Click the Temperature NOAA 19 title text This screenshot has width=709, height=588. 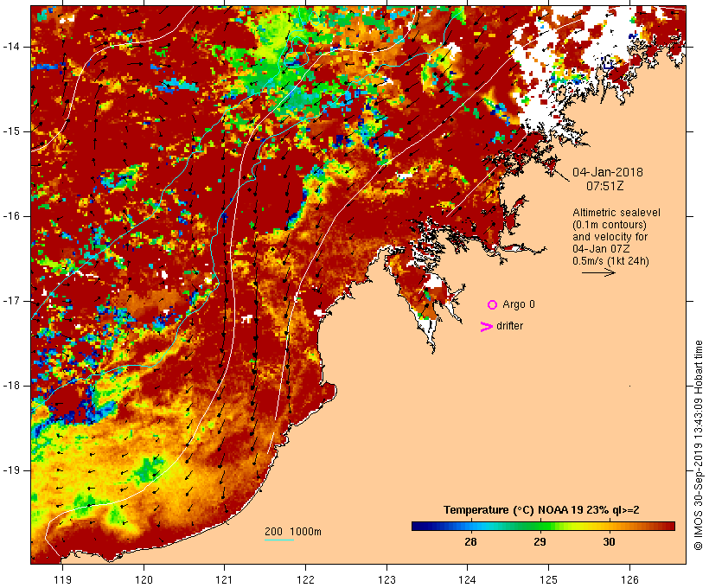[x=541, y=510]
